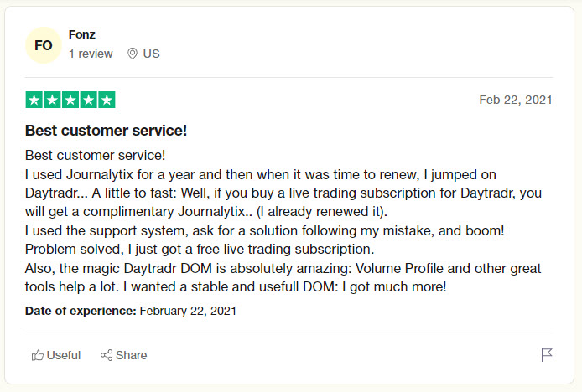Click the 1 review count text
The height and width of the screenshot is (392, 582).
(x=91, y=54)
